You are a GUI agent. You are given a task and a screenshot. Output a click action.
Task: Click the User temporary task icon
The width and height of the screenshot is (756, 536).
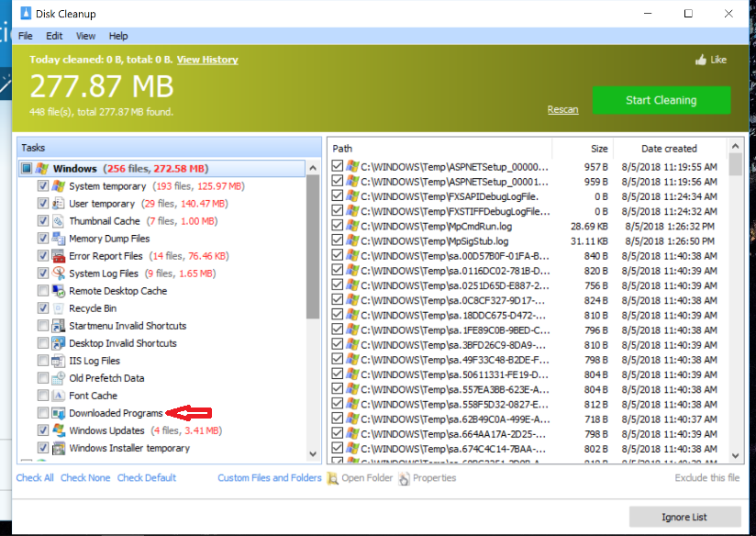(59, 204)
